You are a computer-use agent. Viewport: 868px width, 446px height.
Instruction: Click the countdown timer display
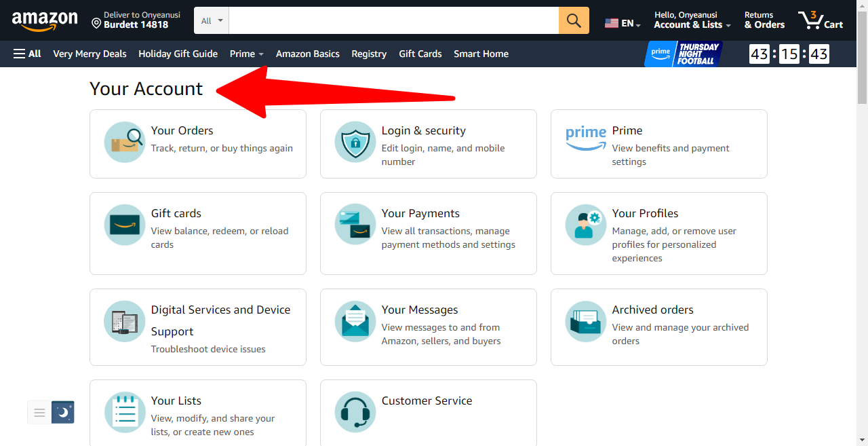pyautogui.click(x=789, y=54)
